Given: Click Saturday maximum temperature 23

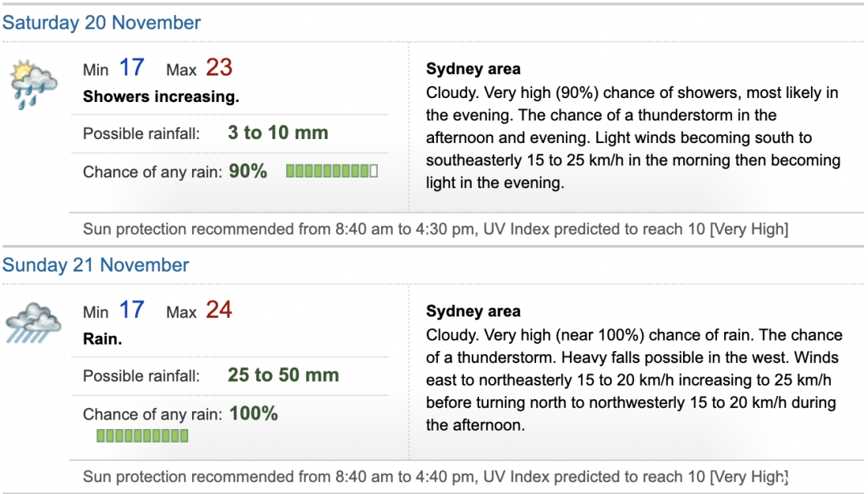Looking at the screenshot, I should click(x=219, y=67).
